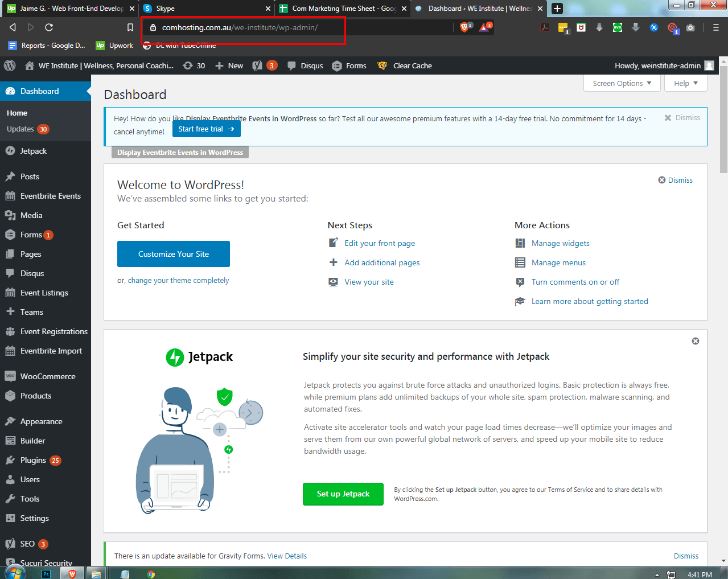Click View Details for Gravity Forms update
The height and width of the screenshot is (579, 728).
[287, 556]
